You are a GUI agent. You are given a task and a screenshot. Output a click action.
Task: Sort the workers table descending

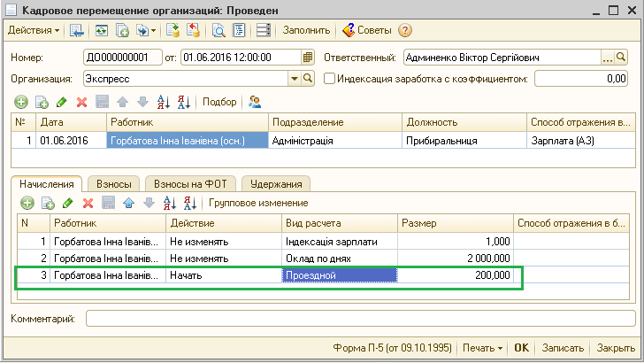(184, 102)
